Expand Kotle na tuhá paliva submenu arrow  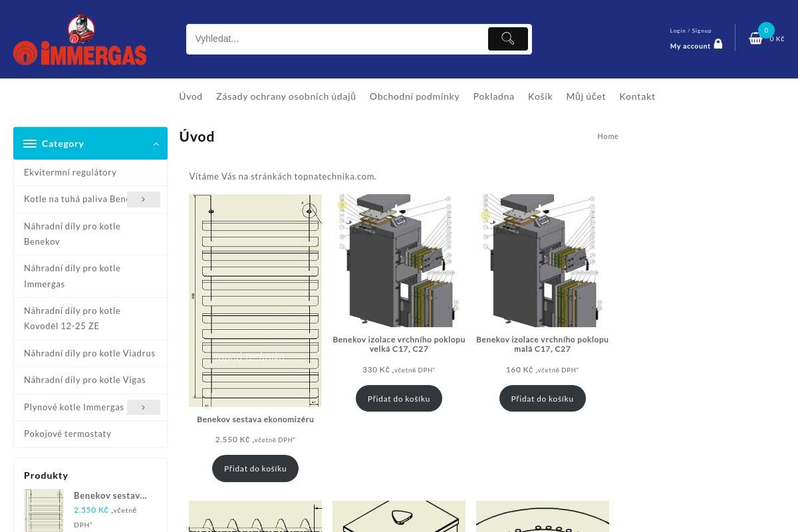(144, 199)
